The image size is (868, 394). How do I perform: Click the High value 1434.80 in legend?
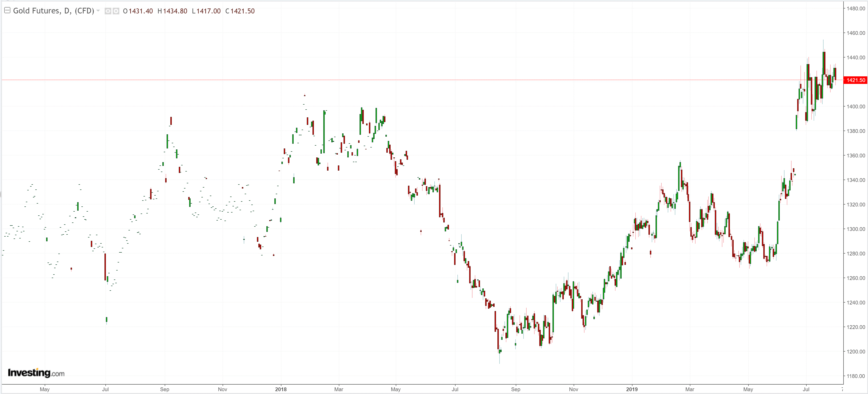175,11
